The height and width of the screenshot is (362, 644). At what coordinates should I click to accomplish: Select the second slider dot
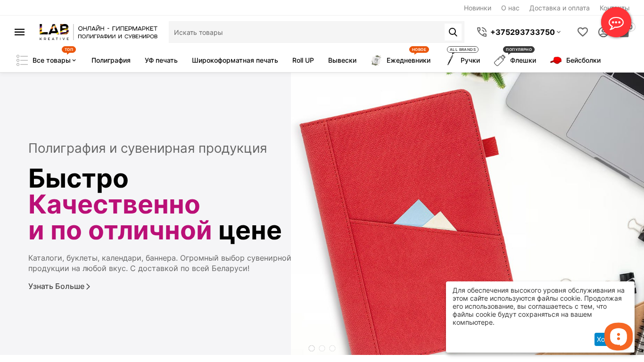coord(322,348)
